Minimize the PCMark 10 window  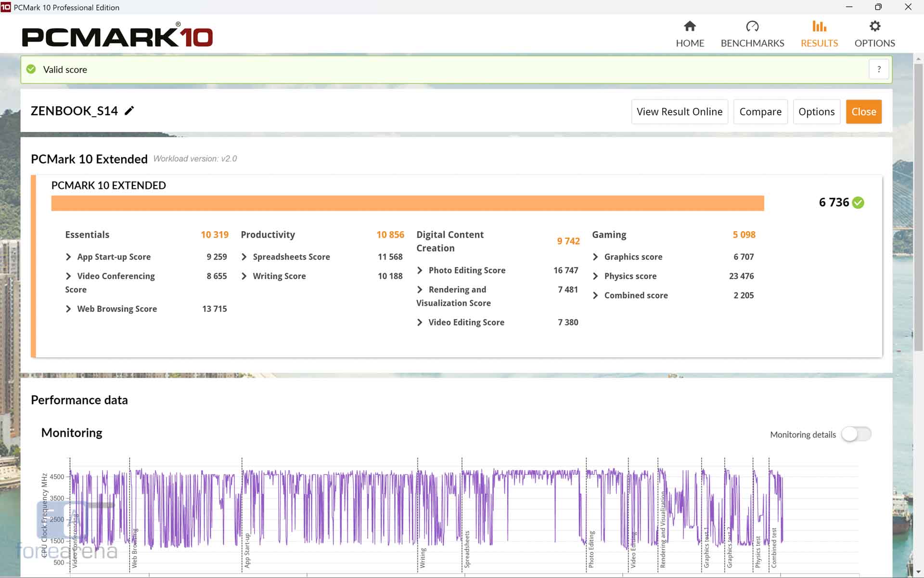(x=849, y=7)
